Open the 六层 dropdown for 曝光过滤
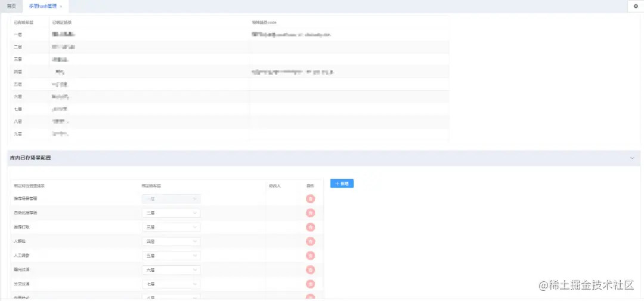Image resolution: width=644 pixels, height=301 pixels. (171, 270)
